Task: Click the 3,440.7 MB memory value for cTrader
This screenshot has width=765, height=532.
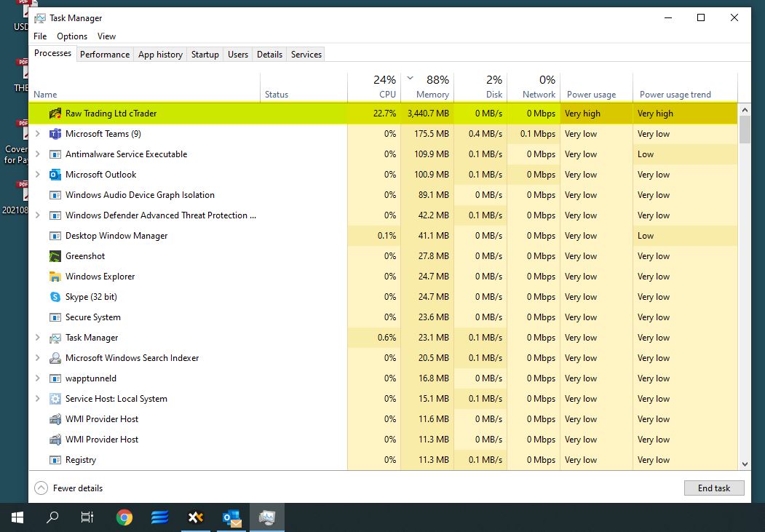Action: 428,114
